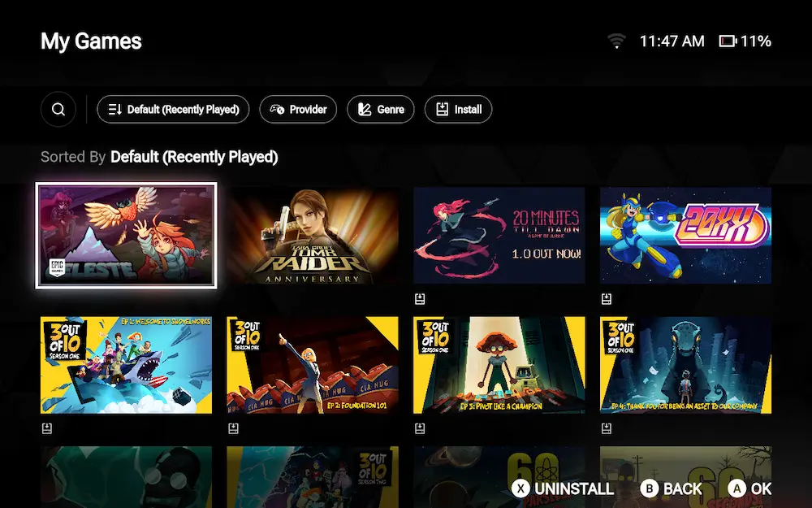Open the Genre filter
Viewport: 812px width, 508px height.
[x=381, y=110]
